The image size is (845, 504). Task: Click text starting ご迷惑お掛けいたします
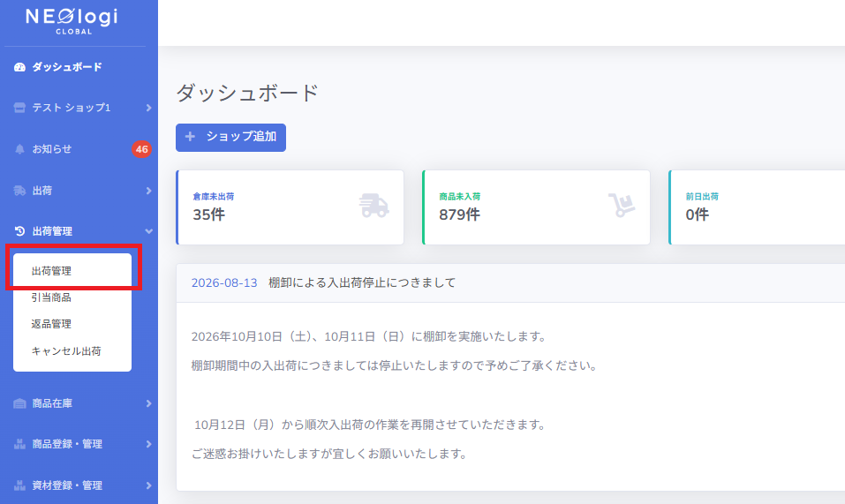[329, 454]
